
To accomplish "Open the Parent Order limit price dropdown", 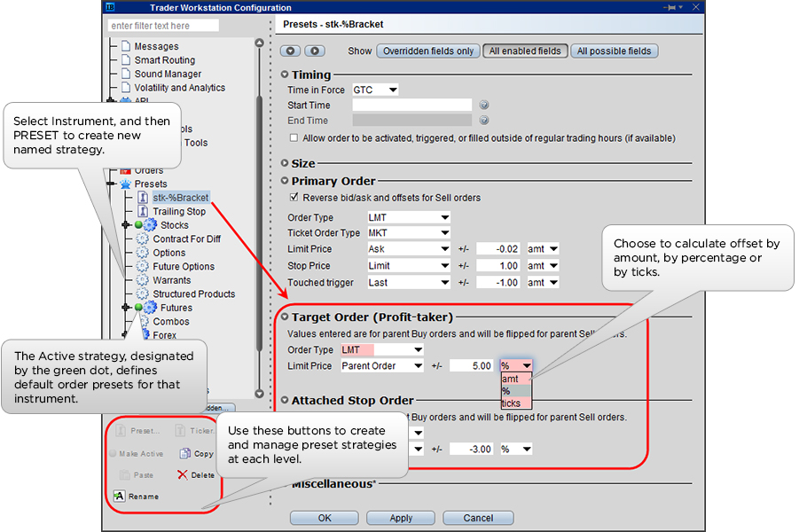I will pos(382,366).
